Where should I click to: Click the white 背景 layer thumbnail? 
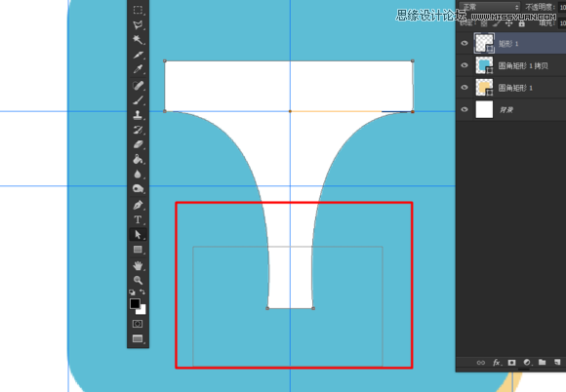click(x=484, y=109)
